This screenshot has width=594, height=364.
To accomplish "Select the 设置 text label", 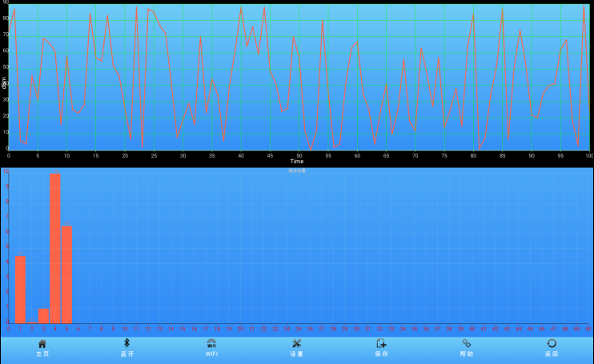I will coord(296,354).
